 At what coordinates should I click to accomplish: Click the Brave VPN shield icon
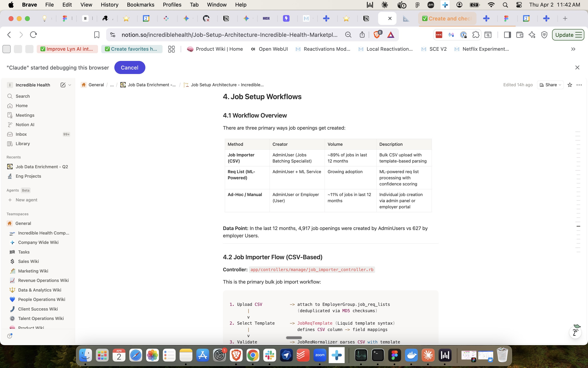(x=544, y=35)
